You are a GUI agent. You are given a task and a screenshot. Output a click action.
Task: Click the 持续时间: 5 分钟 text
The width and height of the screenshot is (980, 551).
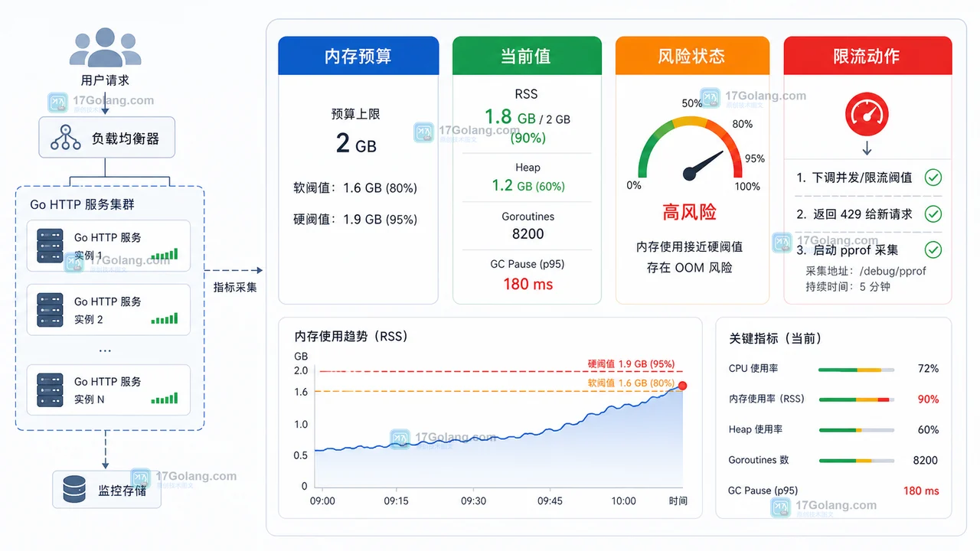click(x=848, y=287)
